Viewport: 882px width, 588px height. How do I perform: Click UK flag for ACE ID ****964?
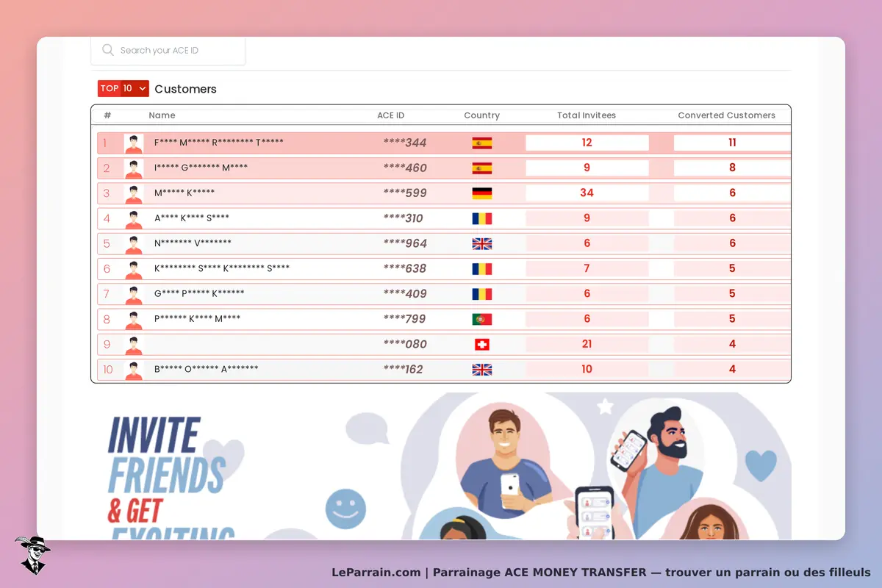[482, 243]
